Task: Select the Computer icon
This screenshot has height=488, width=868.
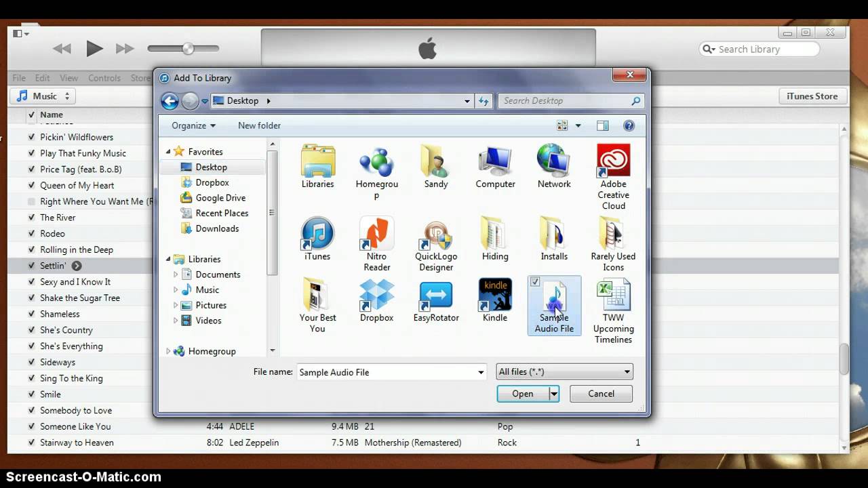Action: (x=495, y=167)
